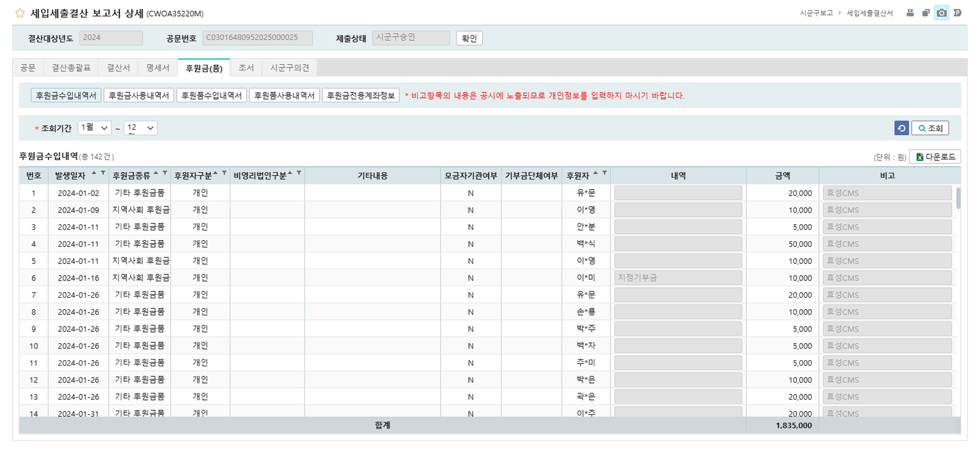Click the 비고 field in row 1
The image size is (980, 476).
(x=887, y=193)
